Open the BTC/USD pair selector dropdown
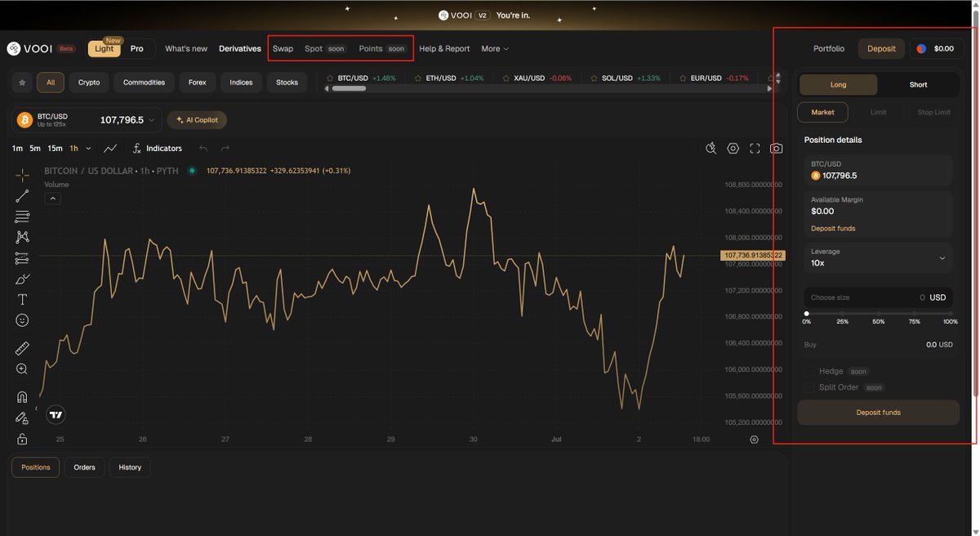 tap(87, 120)
